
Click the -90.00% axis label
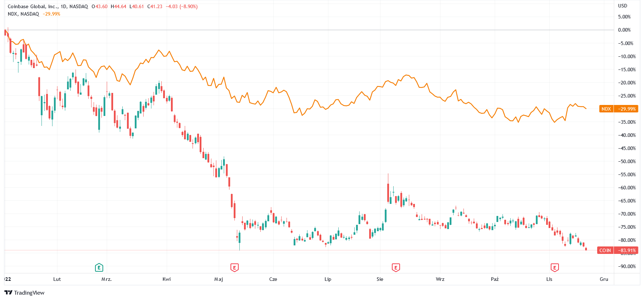(x=627, y=266)
